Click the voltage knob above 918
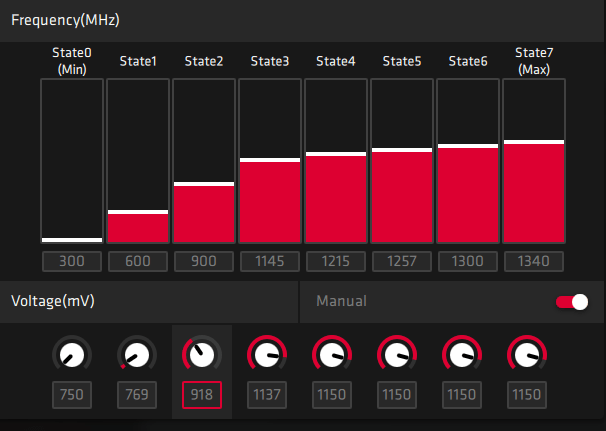 point(202,354)
